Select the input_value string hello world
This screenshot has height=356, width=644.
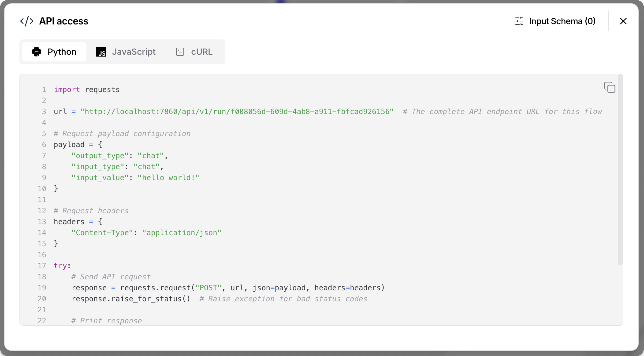point(168,177)
